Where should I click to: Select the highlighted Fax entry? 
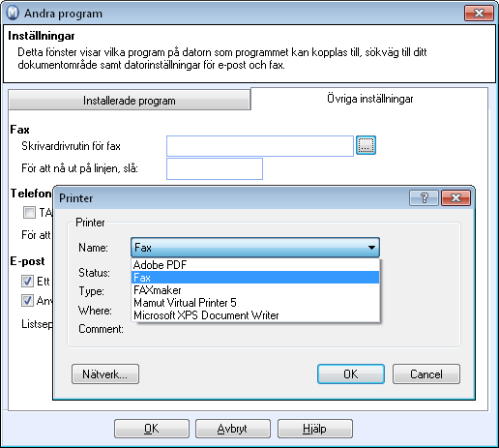(255, 278)
